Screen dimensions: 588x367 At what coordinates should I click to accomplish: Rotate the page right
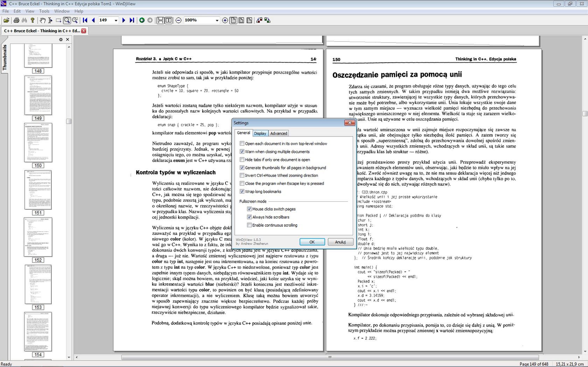click(x=267, y=20)
